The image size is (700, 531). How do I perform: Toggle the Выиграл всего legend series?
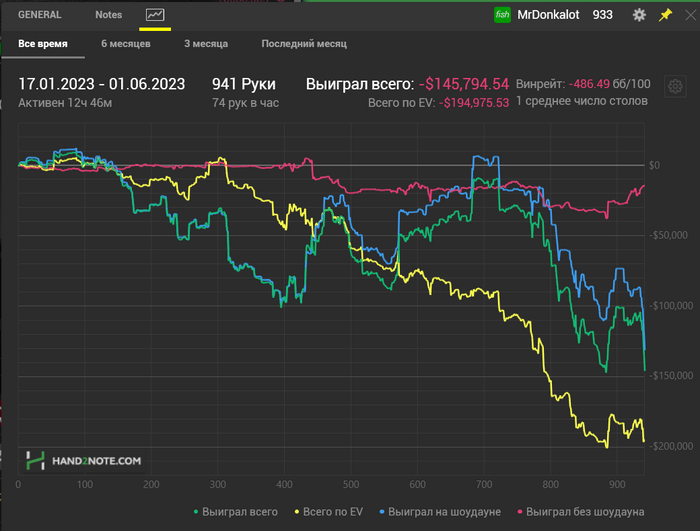(x=235, y=512)
